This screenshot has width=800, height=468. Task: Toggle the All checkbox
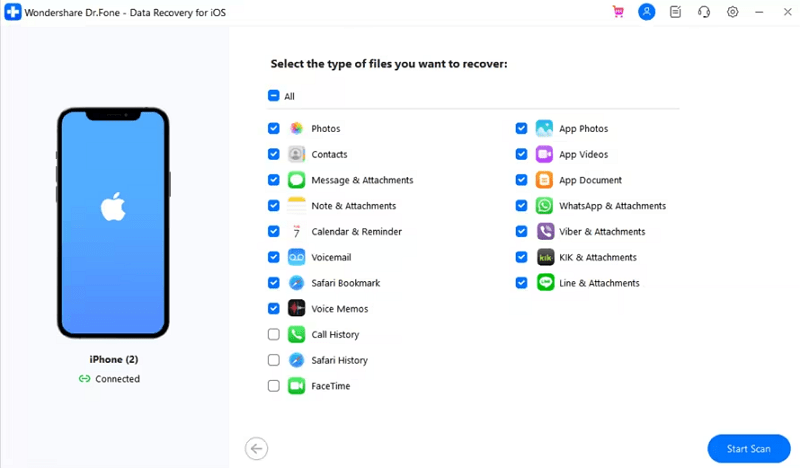274,97
